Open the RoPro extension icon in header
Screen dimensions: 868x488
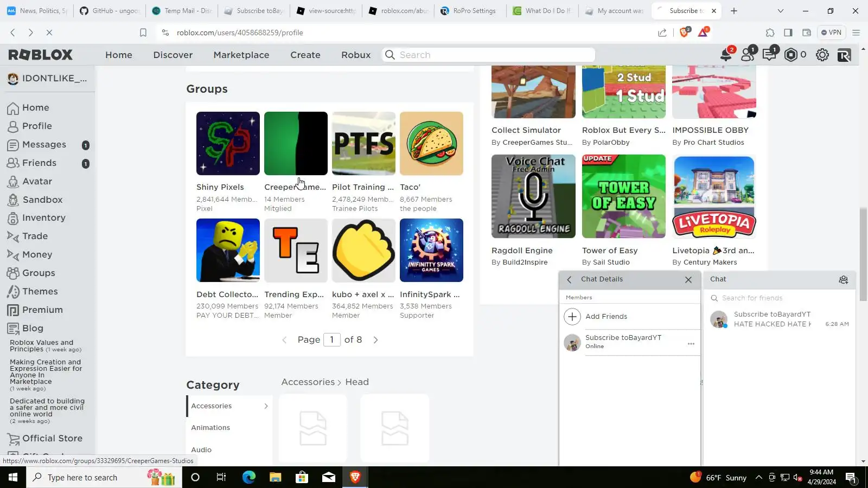tap(844, 55)
